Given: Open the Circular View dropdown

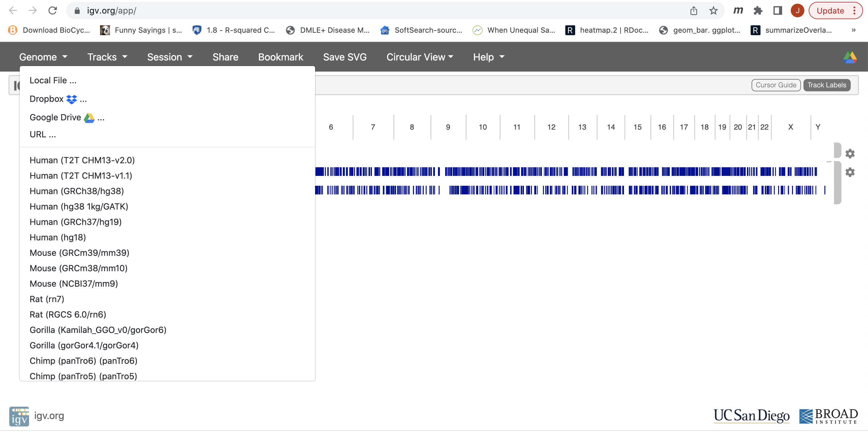Looking at the screenshot, I should (419, 57).
